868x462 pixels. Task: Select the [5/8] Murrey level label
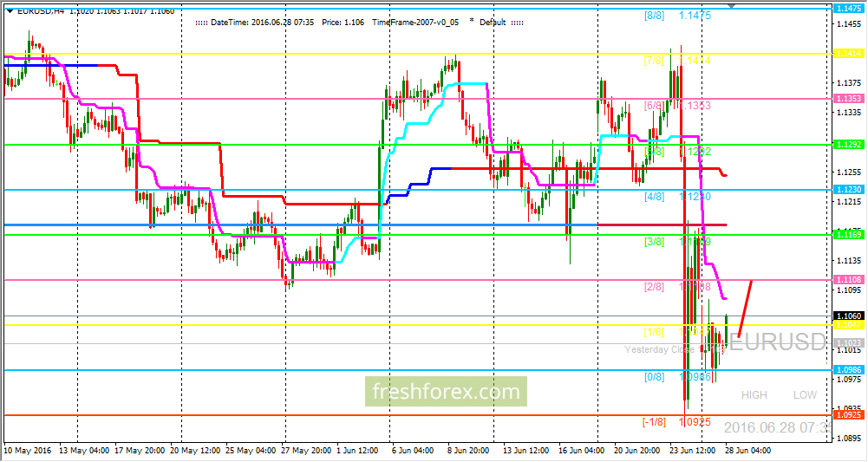click(x=654, y=151)
